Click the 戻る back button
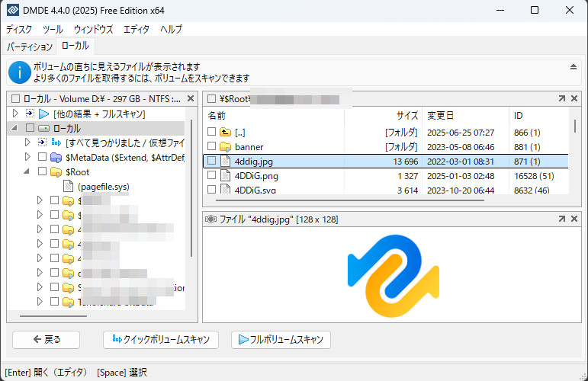Viewport: 588px width, 381px height. pyautogui.click(x=46, y=339)
